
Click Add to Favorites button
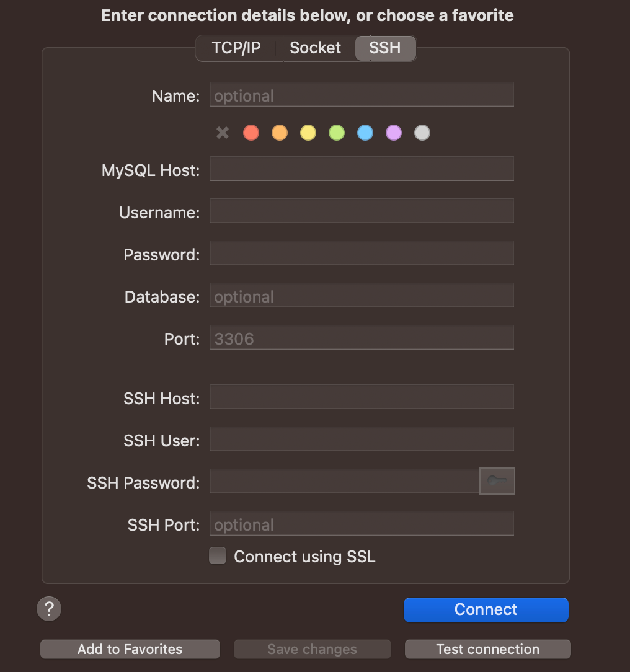pos(130,649)
